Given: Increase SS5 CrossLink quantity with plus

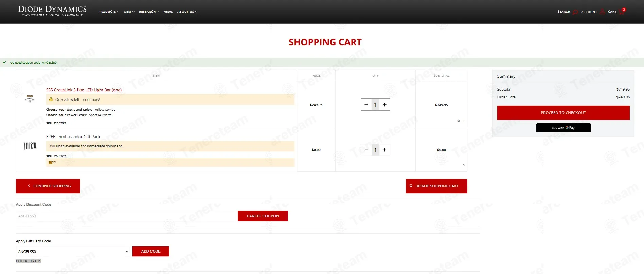Looking at the screenshot, I should click(x=384, y=105).
